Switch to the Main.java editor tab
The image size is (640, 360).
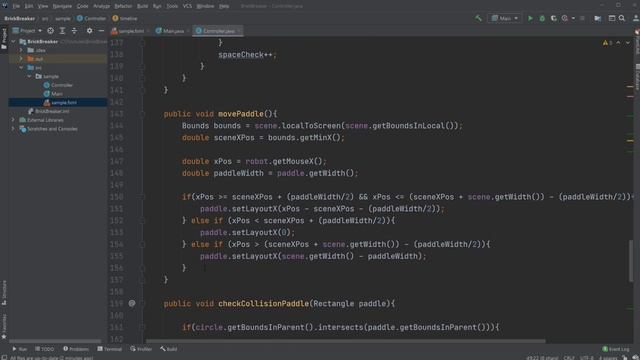point(173,31)
